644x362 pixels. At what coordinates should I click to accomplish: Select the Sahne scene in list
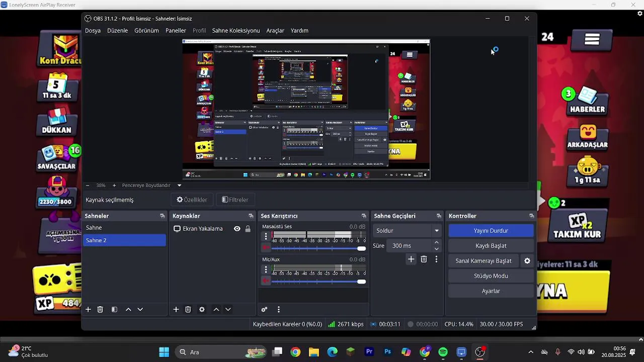[x=124, y=228]
